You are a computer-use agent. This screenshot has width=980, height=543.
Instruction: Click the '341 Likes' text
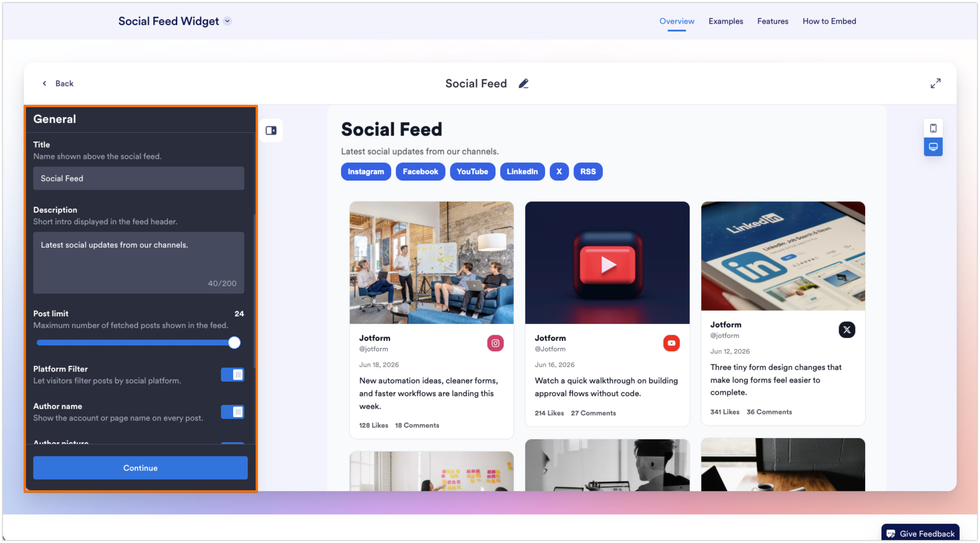pyautogui.click(x=725, y=412)
